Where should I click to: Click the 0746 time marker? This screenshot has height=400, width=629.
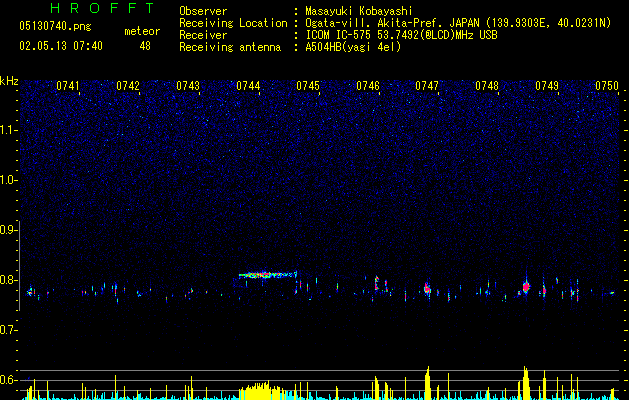coord(368,86)
